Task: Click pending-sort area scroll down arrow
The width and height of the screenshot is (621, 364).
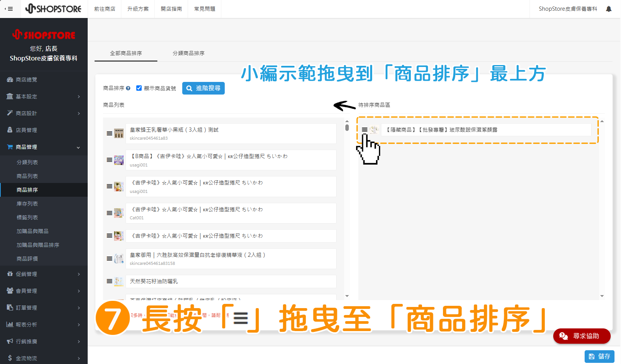Action: [602, 296]
